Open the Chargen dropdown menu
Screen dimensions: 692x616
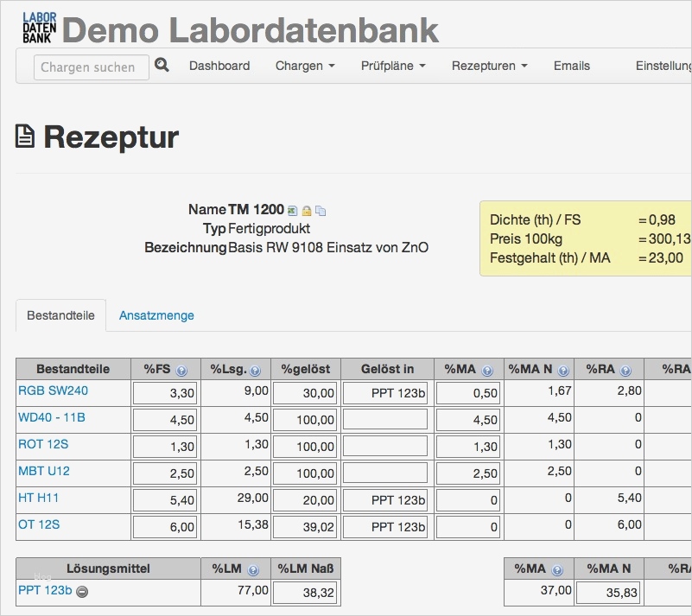pyautogui.click(x=305, y=66)
